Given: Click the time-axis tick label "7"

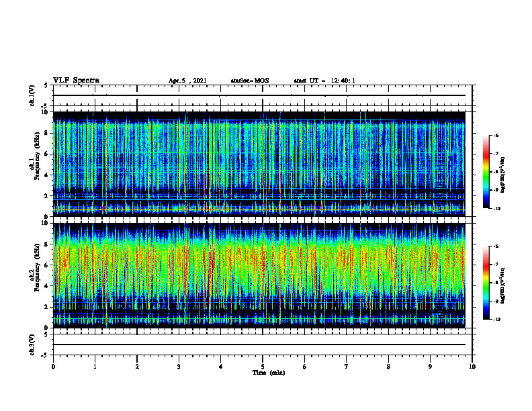Looking at the screenshot, I should [x=347, y=367].
